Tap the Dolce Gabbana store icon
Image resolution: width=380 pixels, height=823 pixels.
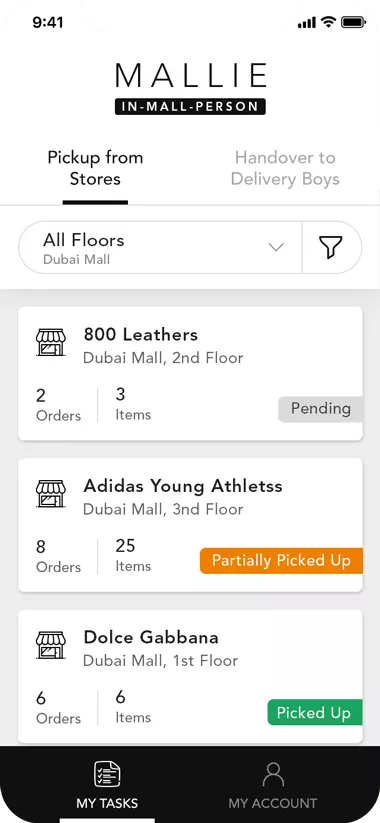coord(51,645)
